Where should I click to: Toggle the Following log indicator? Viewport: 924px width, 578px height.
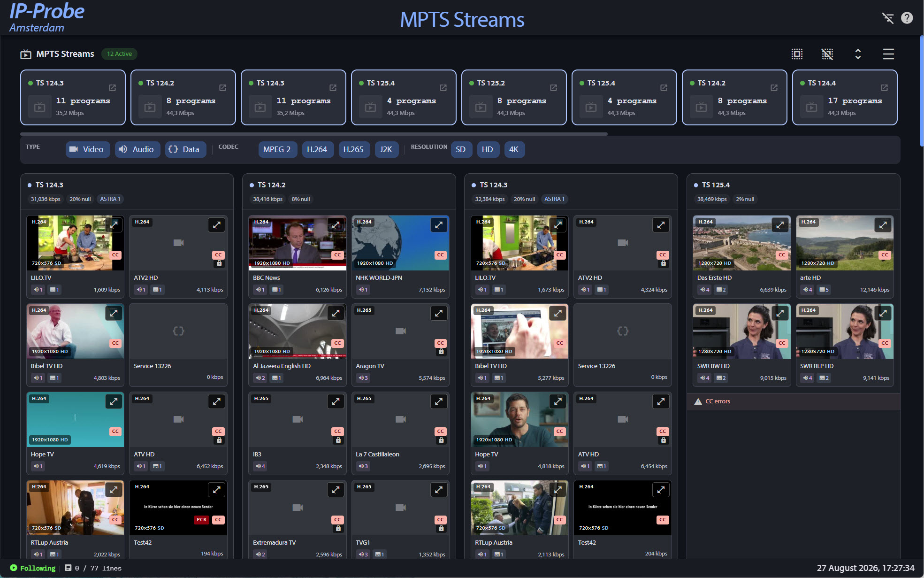pyautogui.click(x=33, y=568)
